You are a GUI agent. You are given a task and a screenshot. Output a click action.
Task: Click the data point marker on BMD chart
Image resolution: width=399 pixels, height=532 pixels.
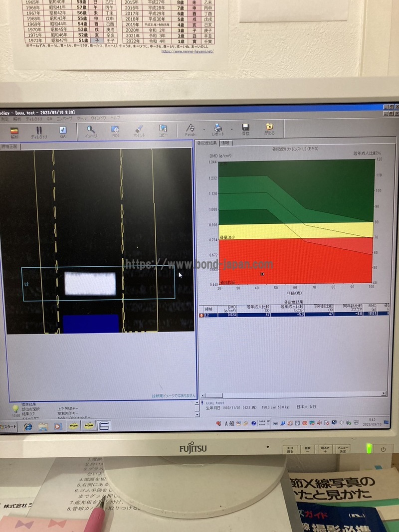click(x=262, y=274)
